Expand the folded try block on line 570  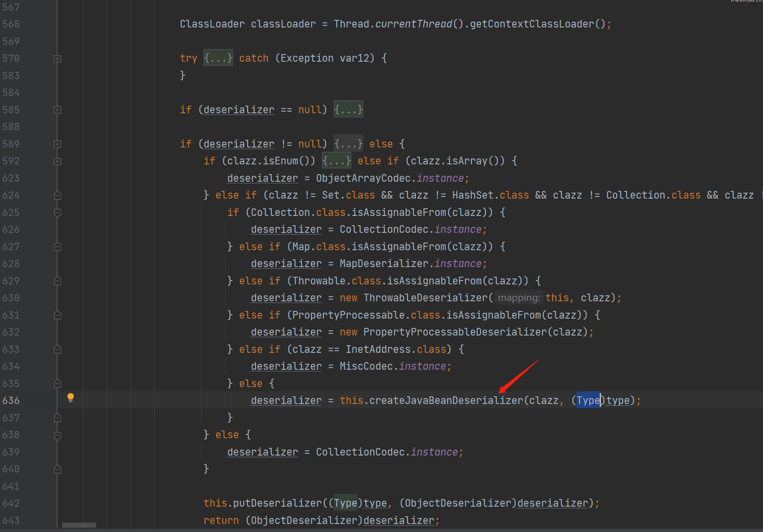pos(58,59)
